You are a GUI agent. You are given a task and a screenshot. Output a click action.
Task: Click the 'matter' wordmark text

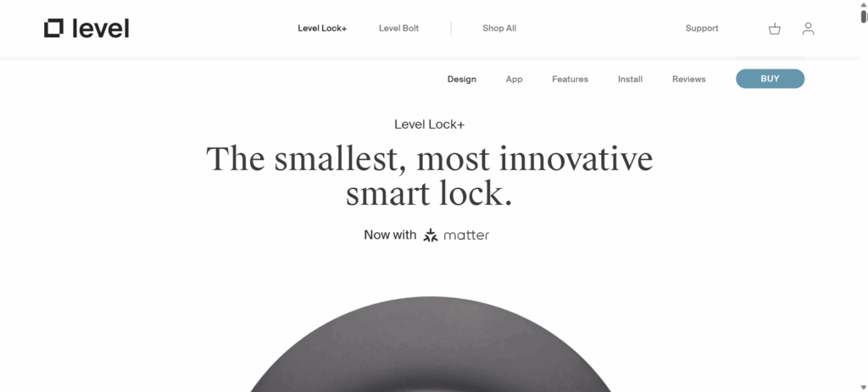click(x=466, y=235)
